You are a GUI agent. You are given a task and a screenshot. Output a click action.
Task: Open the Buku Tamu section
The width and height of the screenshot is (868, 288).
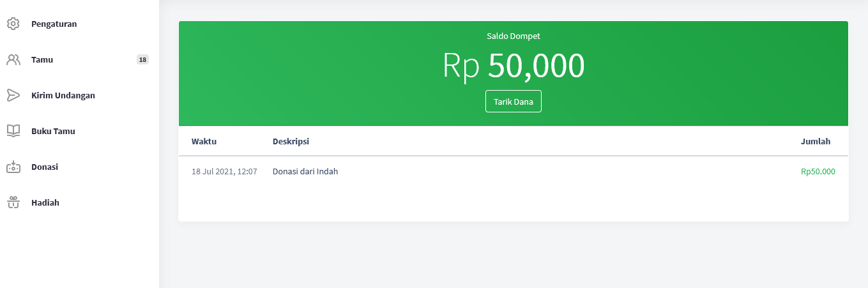point(79,131)
